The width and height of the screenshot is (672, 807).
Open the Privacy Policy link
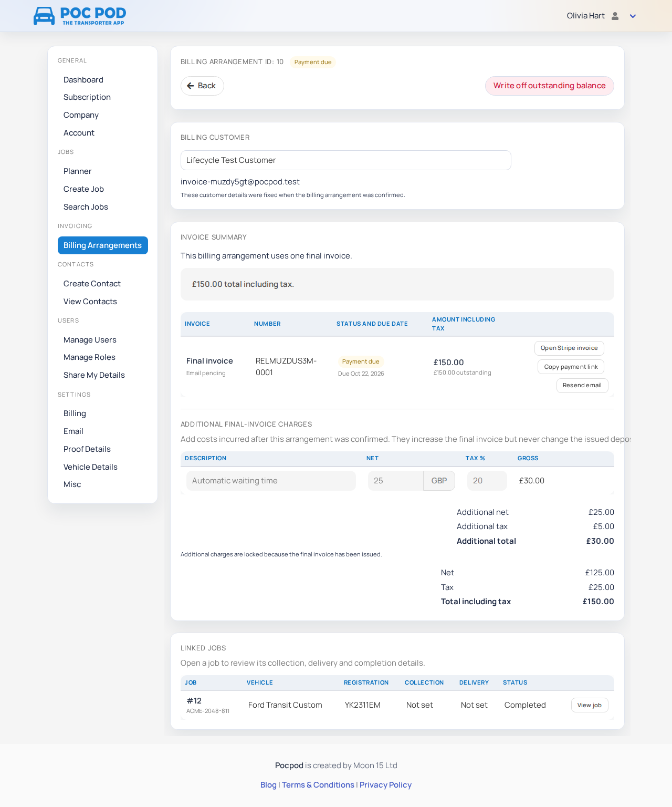click(385, 785)
